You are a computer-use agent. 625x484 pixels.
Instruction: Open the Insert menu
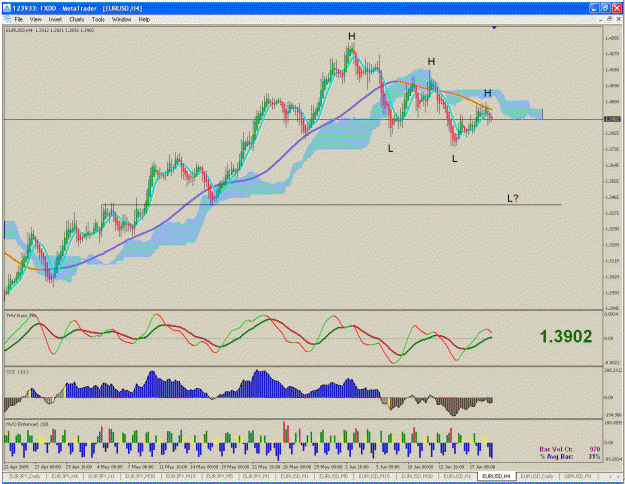click(x=55, y=19)
